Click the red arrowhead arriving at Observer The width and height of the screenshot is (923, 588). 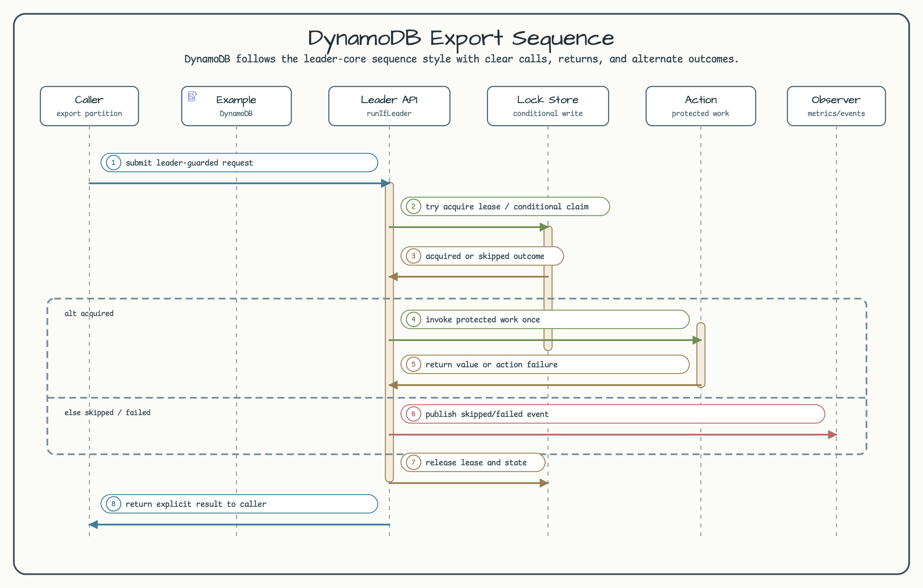pyautogui.click(x=832, y=435)
